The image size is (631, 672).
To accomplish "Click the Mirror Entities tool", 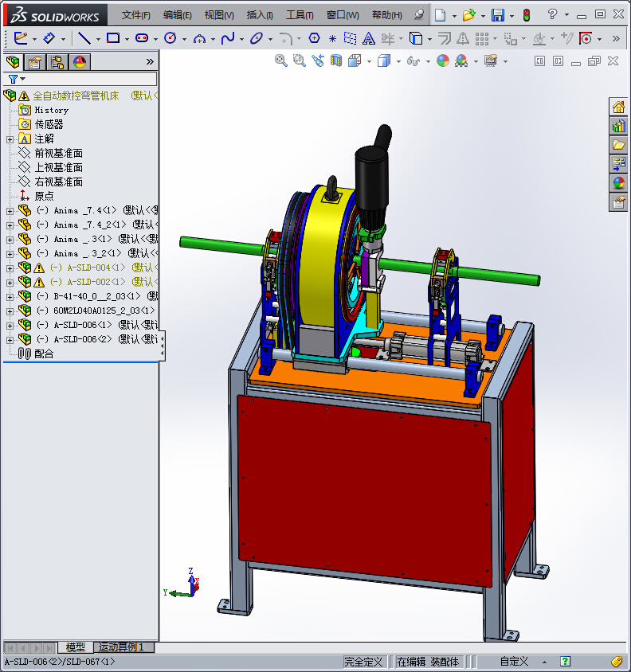I will click(x=462, y=38).
